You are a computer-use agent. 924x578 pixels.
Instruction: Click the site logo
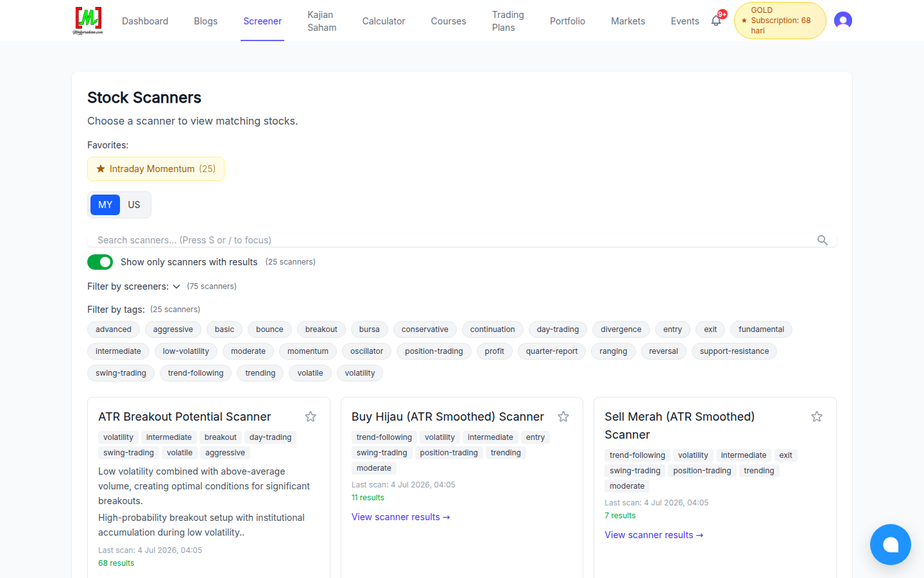click(x=88, y=21)
